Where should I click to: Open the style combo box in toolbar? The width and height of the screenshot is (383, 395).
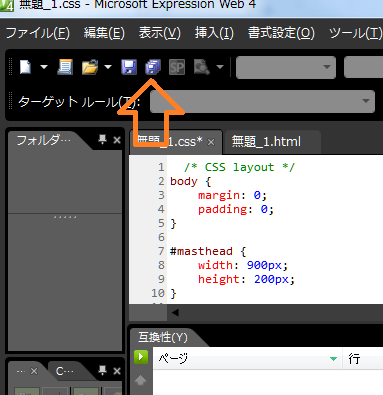point(286,67)
